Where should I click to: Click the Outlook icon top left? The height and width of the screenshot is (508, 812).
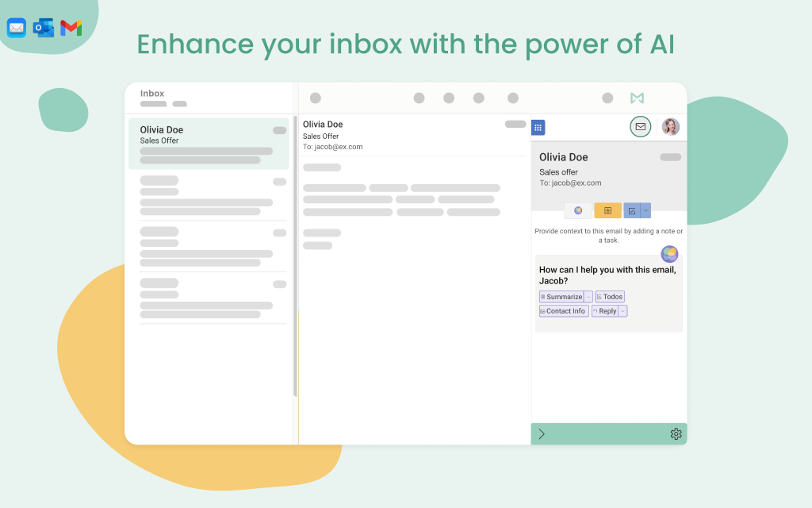[x=44, y=28]
